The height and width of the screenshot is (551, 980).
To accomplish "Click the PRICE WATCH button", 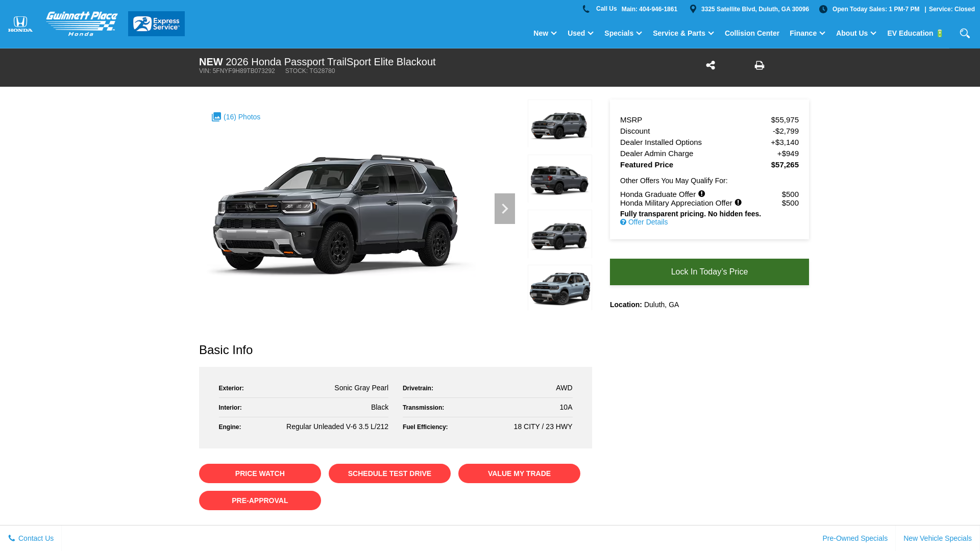I will click(260, 473).
